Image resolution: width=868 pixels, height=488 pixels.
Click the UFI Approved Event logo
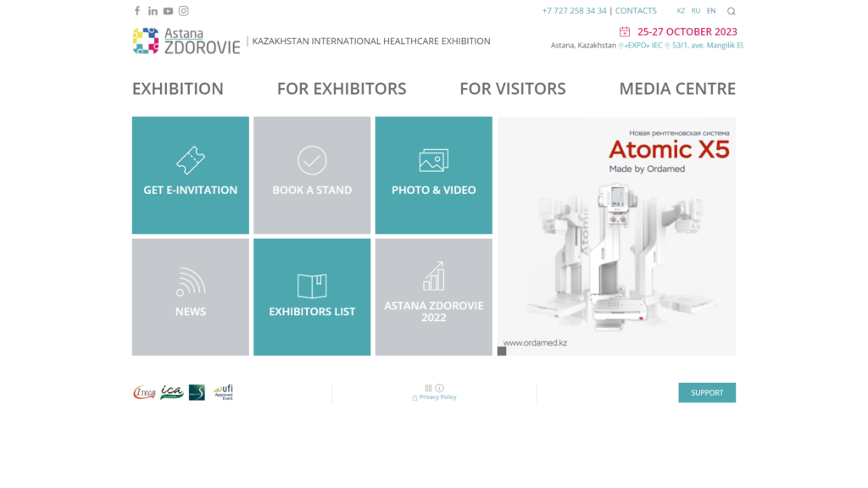point(224,392)
